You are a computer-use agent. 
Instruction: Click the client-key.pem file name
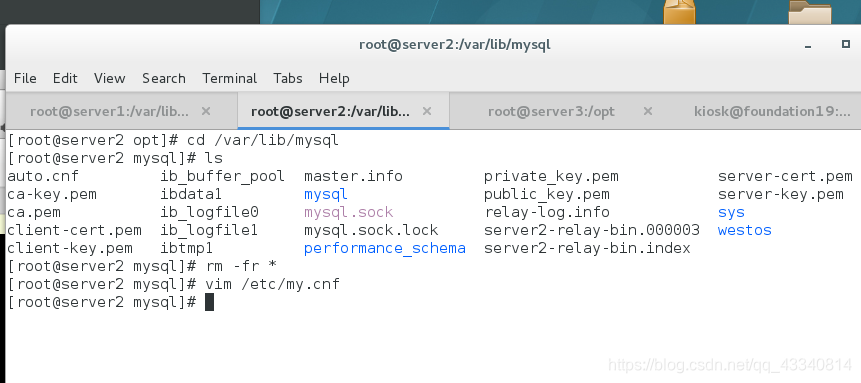pos(70,248)
